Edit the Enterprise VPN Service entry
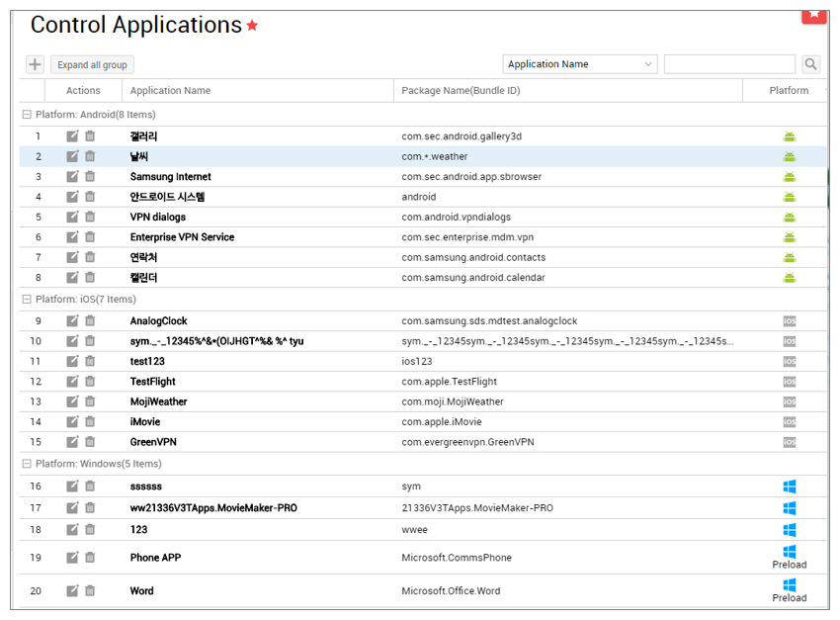This screenshot has width=840, height=620. [x=72, y=237]
